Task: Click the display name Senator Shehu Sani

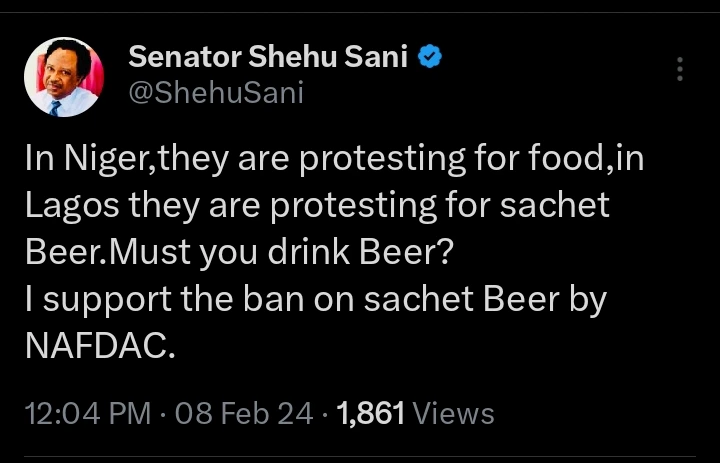Action: pos(268,57)
